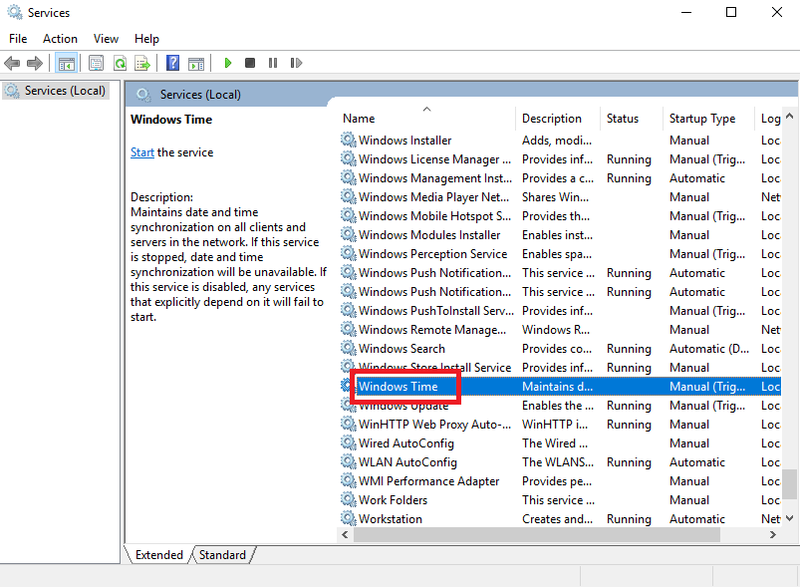This screenshot has height=587, width=800.
Task: Select the Windows Management Inst... service
Action: 435,178
